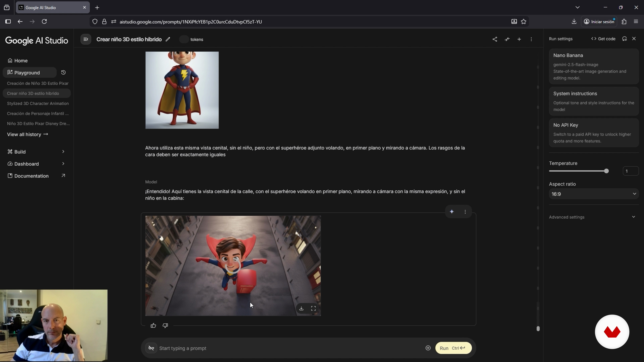
Task: Click the compare mode arrows icon
Action: click(x=507, y=39)
